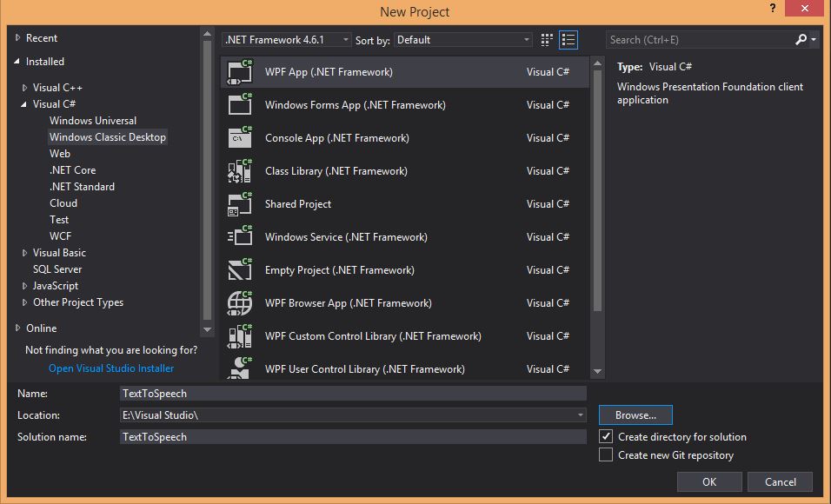Image resolution: width=831 pixels, height=504 pixels.
Task: Select Empty Project (.NET Framework) text
Action: [340, 269]
